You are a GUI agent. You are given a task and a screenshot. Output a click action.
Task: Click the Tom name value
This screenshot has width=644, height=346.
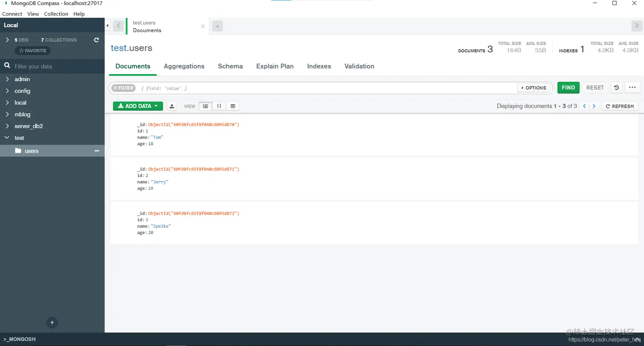tap(157, 137)
